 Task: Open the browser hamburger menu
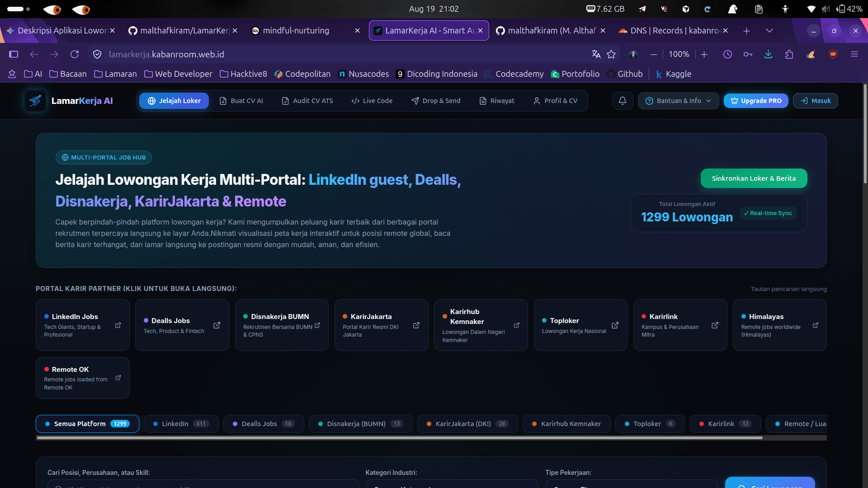[x=854, y=54]
